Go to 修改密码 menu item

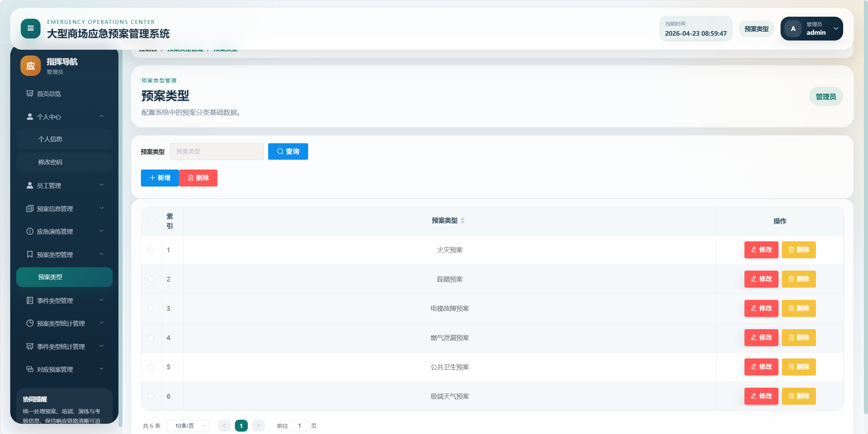(50, 162)
